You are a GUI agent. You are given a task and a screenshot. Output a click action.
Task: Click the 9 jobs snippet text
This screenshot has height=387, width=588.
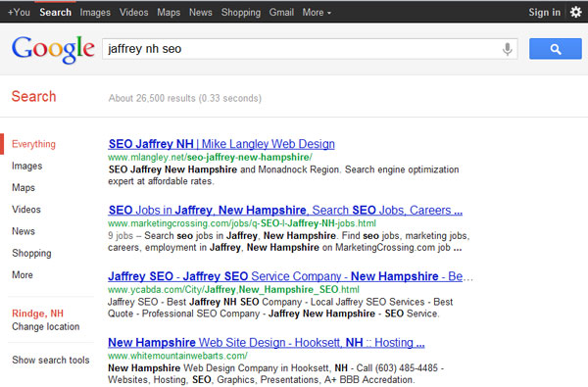[x=289, y=241]
